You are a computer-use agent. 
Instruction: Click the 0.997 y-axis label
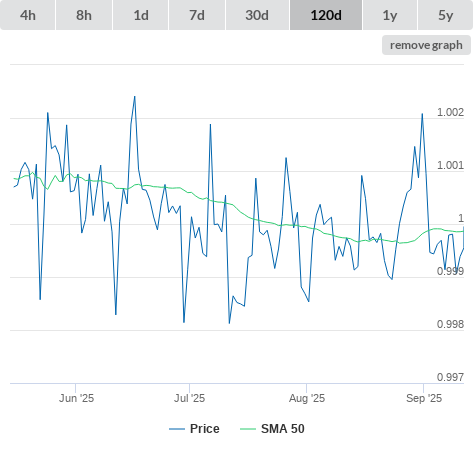click(450, 377)
